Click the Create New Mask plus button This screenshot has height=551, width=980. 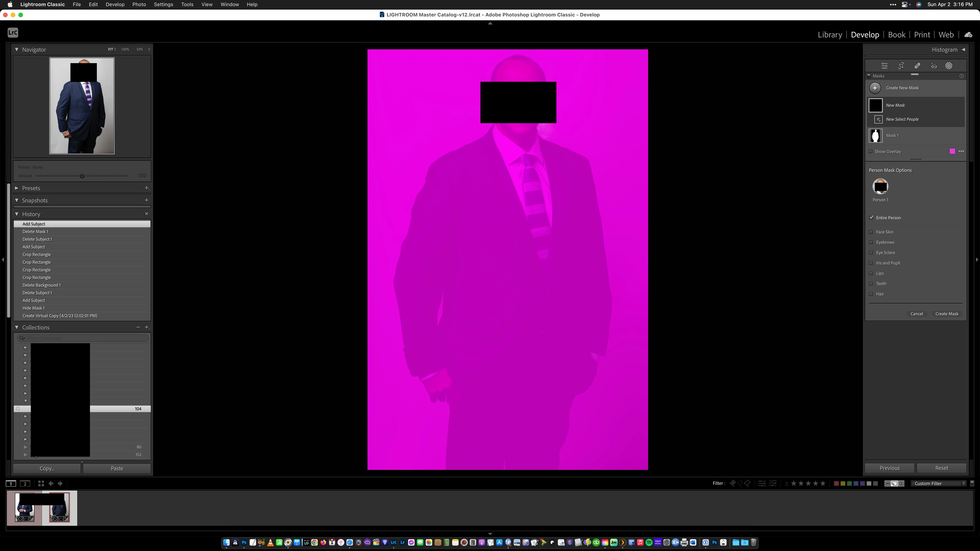tap(875, 88)
